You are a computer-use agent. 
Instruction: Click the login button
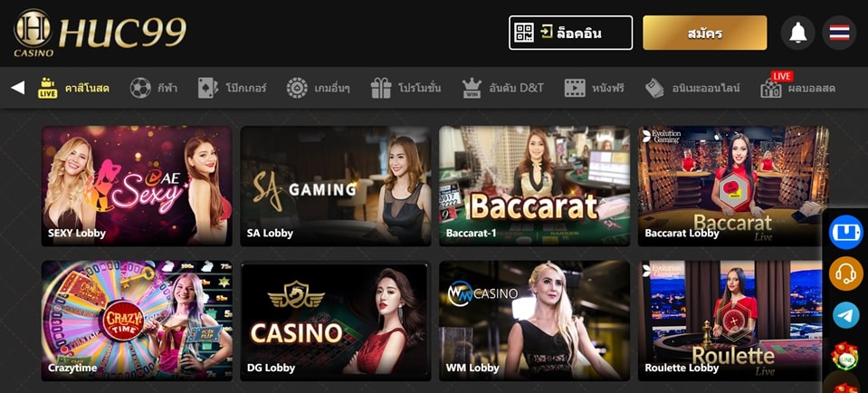(571, 33)
